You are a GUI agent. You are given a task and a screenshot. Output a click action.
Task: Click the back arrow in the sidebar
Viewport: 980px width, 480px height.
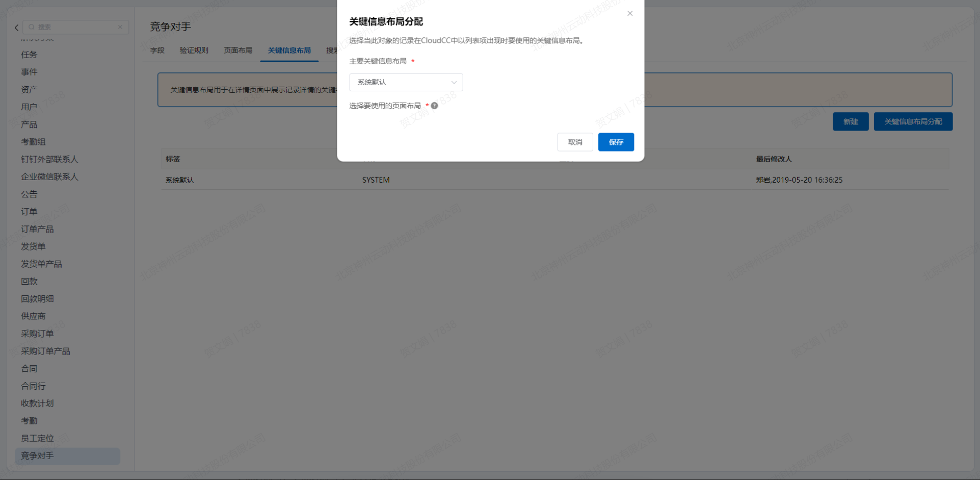tap(16, 28)
